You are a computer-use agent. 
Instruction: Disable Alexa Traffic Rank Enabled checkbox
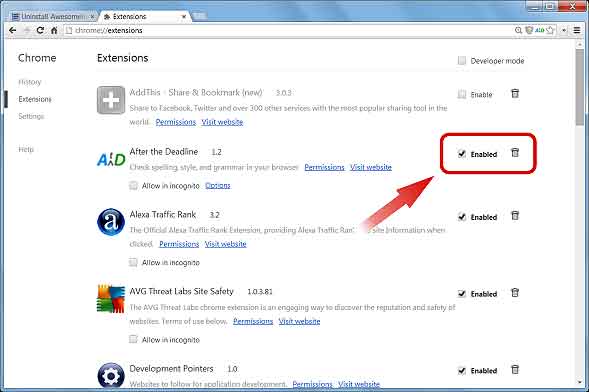click(x=462, y=217)
